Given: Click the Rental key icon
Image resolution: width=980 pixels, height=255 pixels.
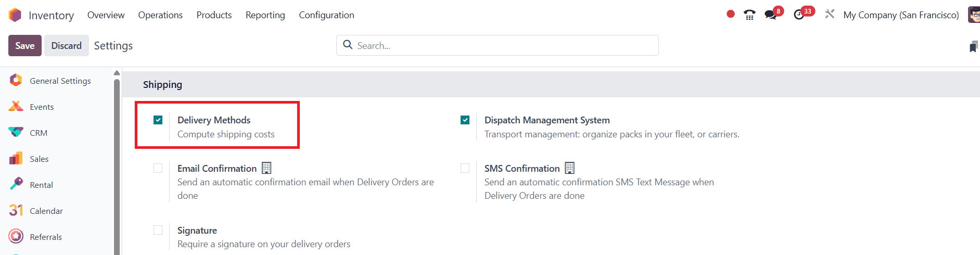Looking at the screenshot, I should 16,184.
